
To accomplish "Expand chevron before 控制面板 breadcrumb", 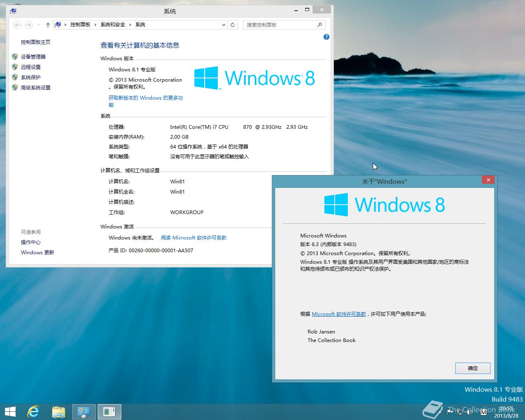I will [x=66, y=25].
